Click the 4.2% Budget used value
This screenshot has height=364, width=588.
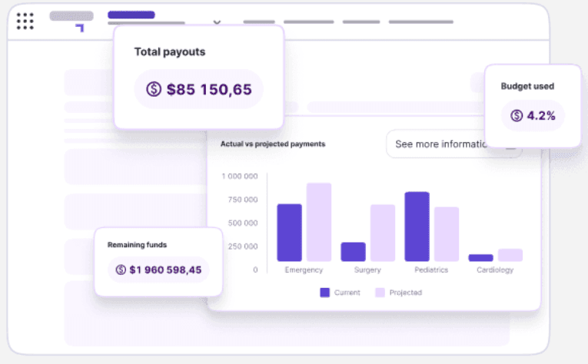tap(541, 116)
